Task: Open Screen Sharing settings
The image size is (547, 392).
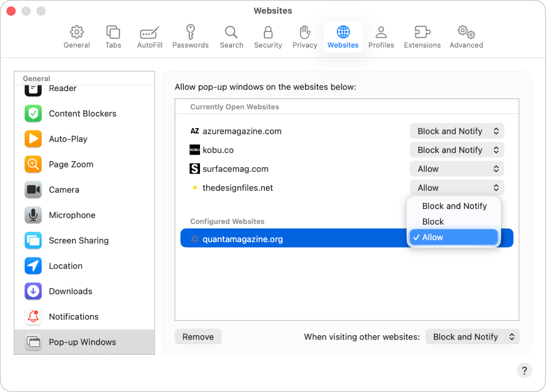Action: point(78,241)
